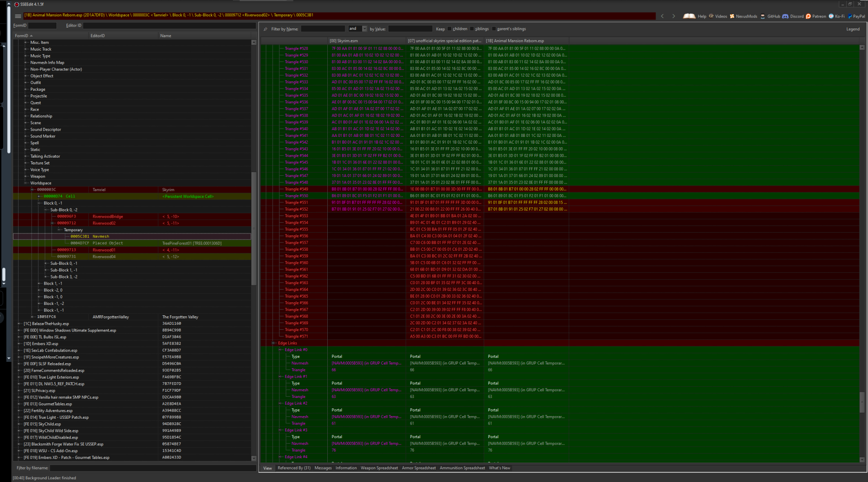Click the Videos GP icon
868x482 pixels.
point(711,16)
